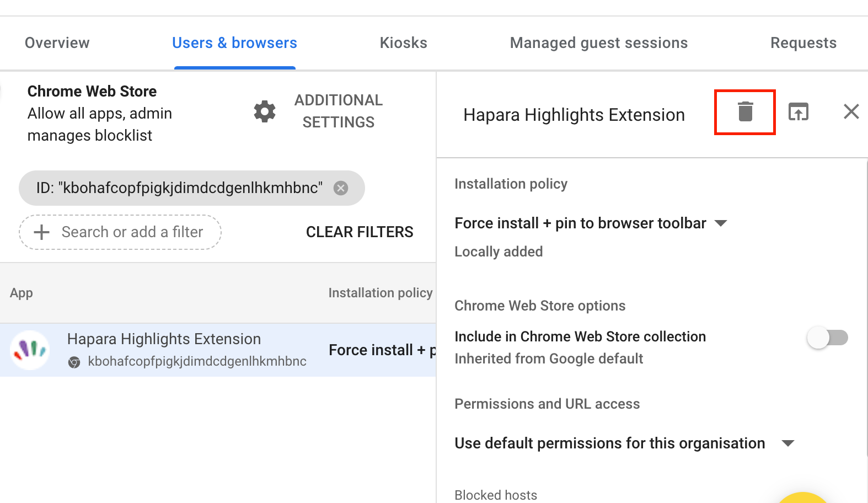Image resolution: width=868 pixels, height=503 pixels.
Task: Click the Blocked hosts label
Action: tap(496, 495)
